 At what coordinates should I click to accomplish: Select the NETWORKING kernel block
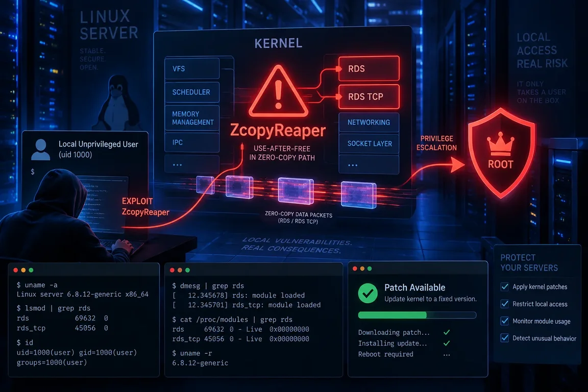click(x=369, y=122)
